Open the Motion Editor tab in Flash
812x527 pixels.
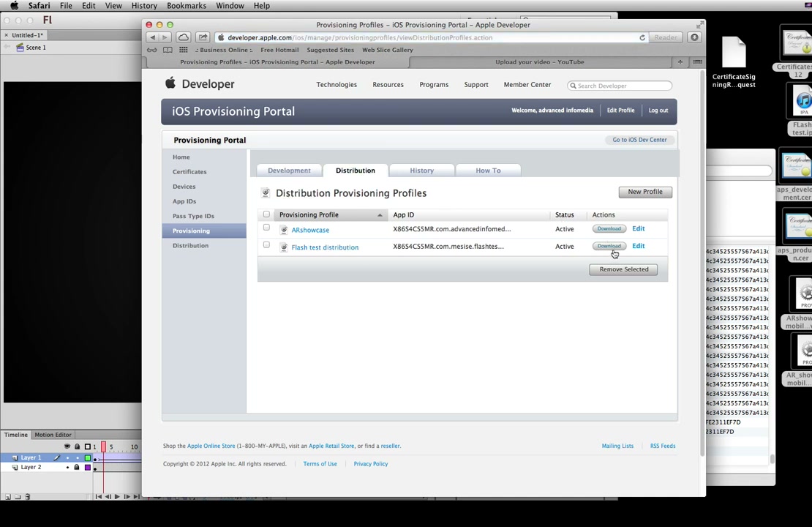pyautogui.click(x=53, y=435)
